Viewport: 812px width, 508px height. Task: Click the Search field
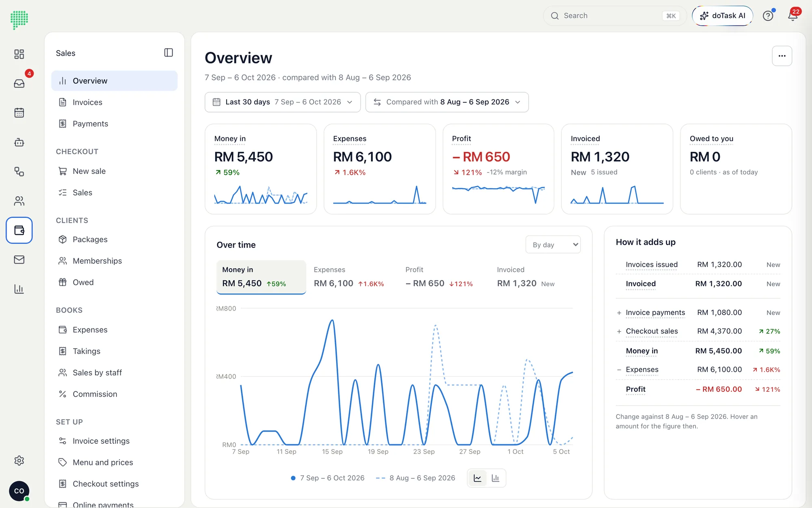tap(615, 16)
